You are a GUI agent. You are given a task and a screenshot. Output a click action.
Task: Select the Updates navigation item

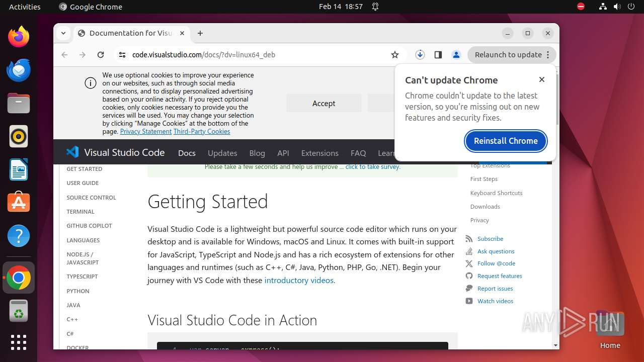[222, 153]
